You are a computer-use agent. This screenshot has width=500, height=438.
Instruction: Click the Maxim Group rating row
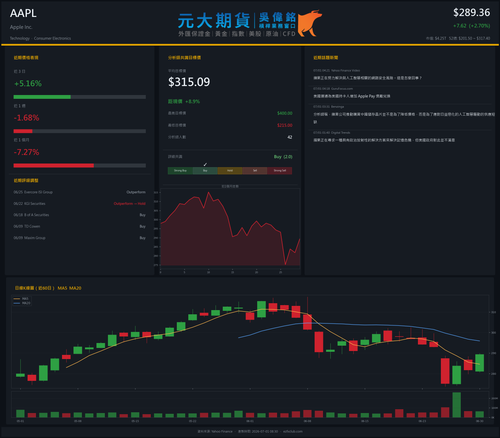79,238
